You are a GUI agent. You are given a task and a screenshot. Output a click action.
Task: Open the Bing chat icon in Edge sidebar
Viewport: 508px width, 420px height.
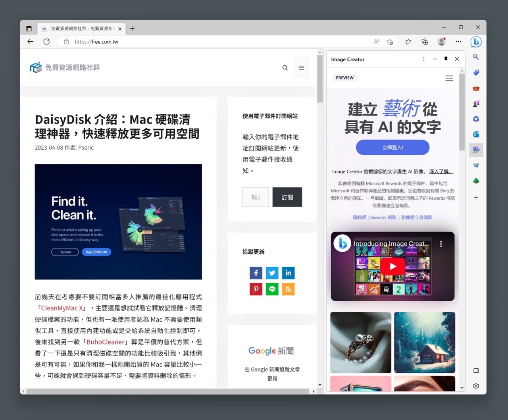pyautogui.click(x=476, y=41)
